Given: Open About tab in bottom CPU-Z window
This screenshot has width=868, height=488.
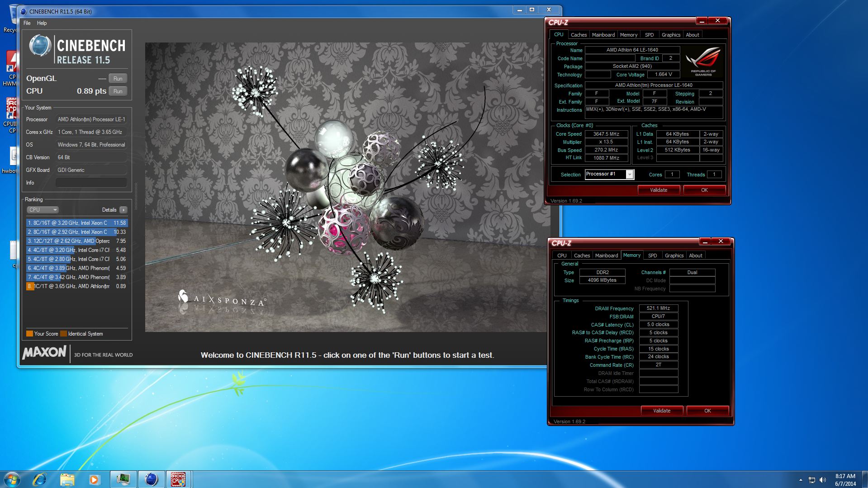Looking at the screenshot, I should (696, 256).
